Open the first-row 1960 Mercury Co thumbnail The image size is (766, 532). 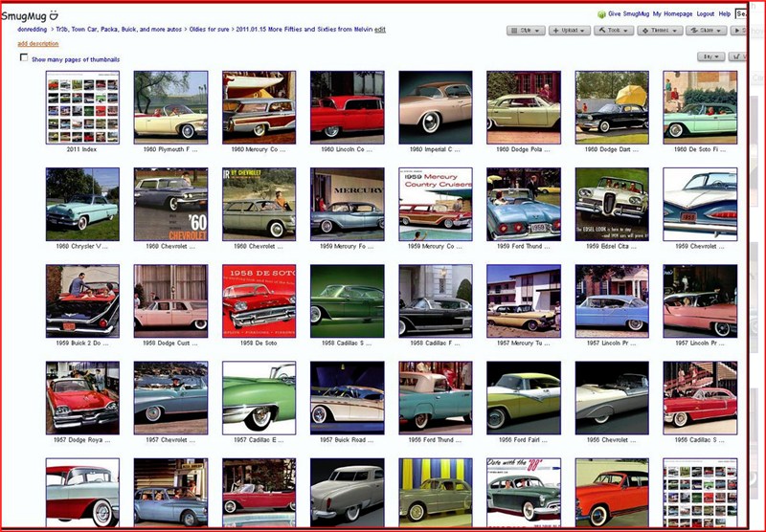tap(259, 107)
